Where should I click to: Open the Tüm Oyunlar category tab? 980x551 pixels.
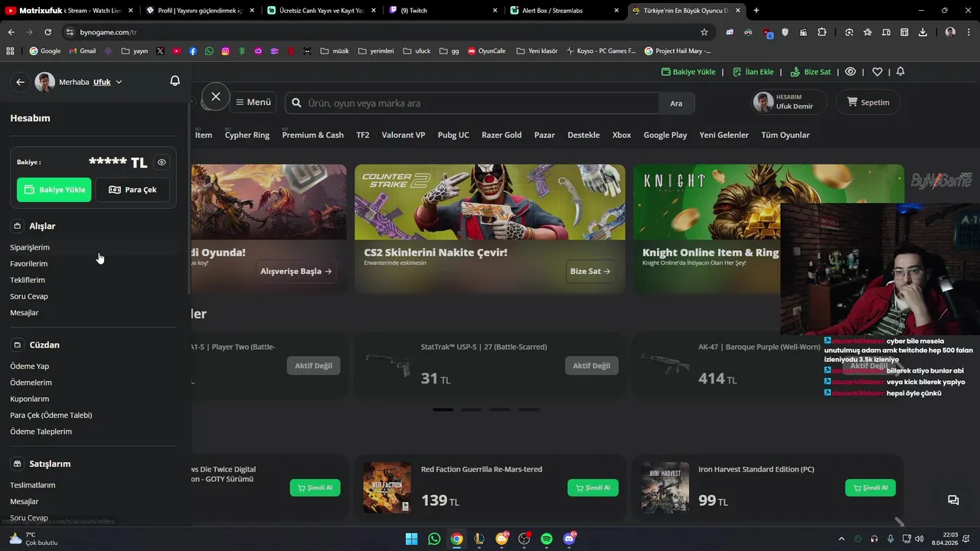pyautogui.click(x=786, y=135)
